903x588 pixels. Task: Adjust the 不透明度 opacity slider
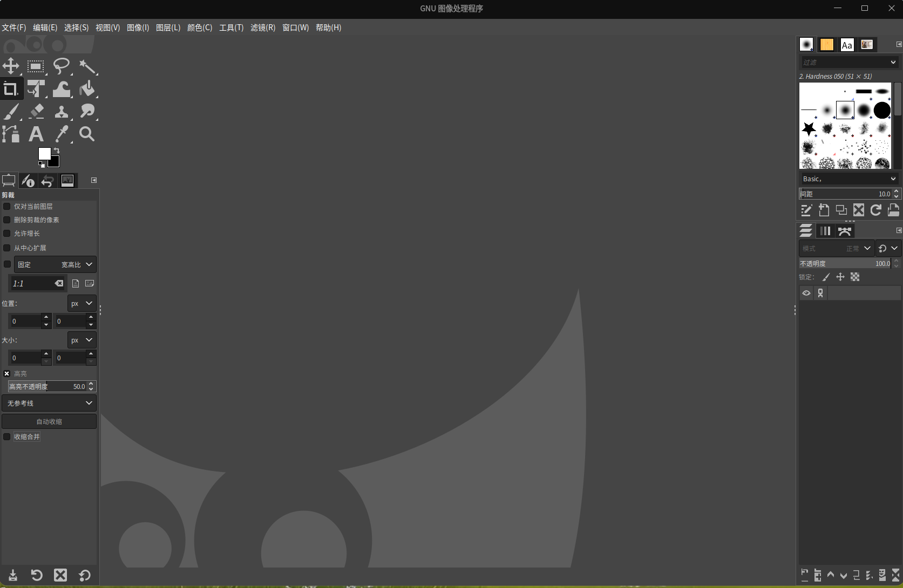pos(845,263)
